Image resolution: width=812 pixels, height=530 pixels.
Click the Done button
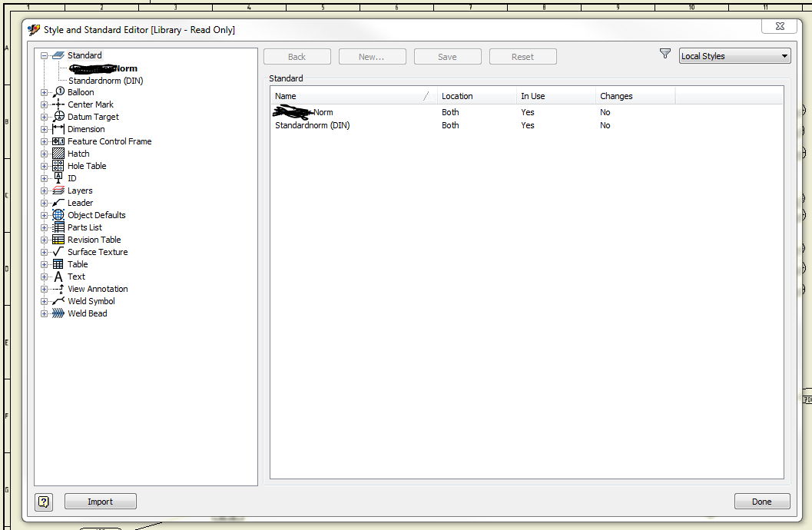[x=762, y=502]
